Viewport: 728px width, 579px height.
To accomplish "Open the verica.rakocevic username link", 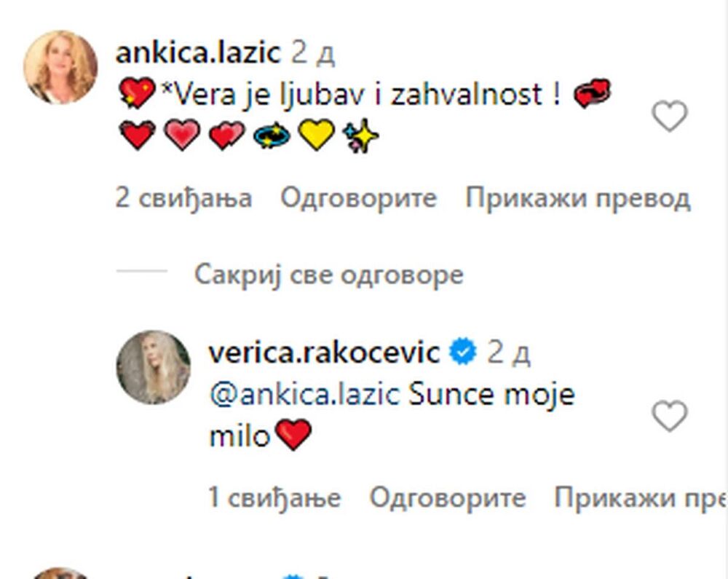I will coord(325,352).
